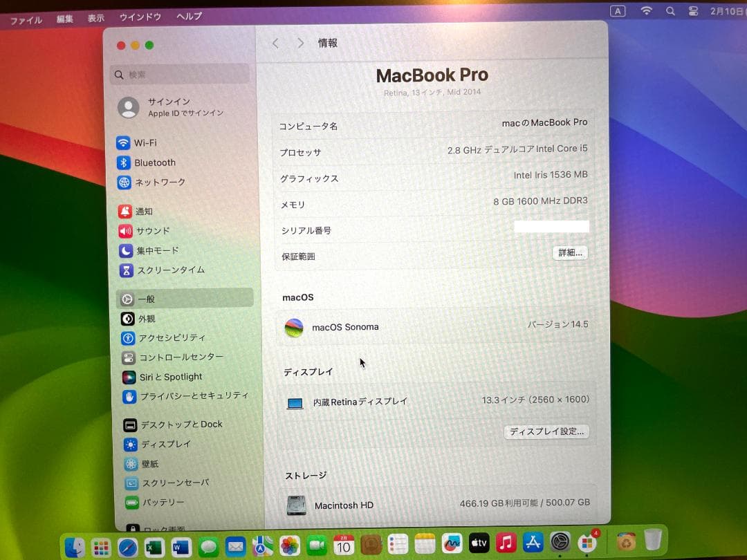Open the 表示 menu

coord(96,17)
